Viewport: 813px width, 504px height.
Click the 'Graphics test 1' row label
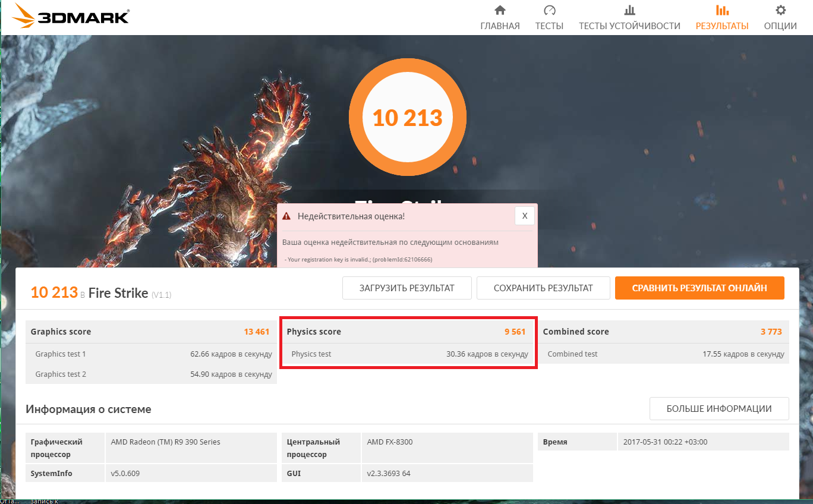[x=61, y=354]
